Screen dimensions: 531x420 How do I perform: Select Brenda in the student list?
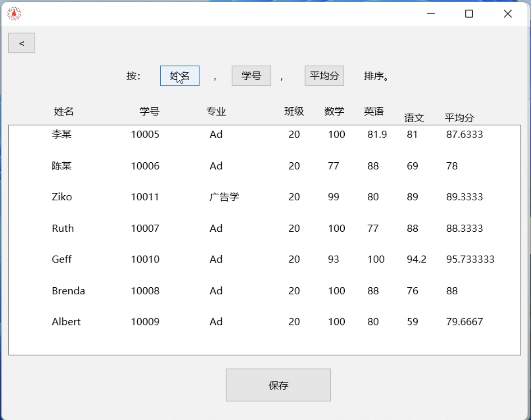pyautogui.click(x=68, y=291)
